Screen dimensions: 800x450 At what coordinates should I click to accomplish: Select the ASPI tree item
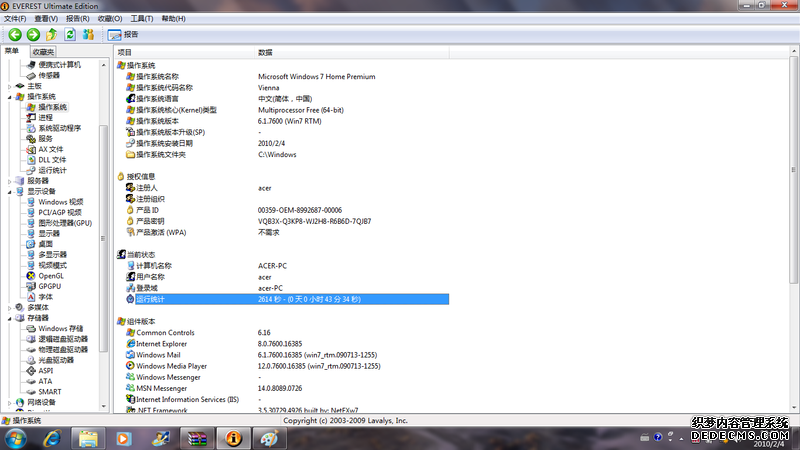click(x=45, y=371)
